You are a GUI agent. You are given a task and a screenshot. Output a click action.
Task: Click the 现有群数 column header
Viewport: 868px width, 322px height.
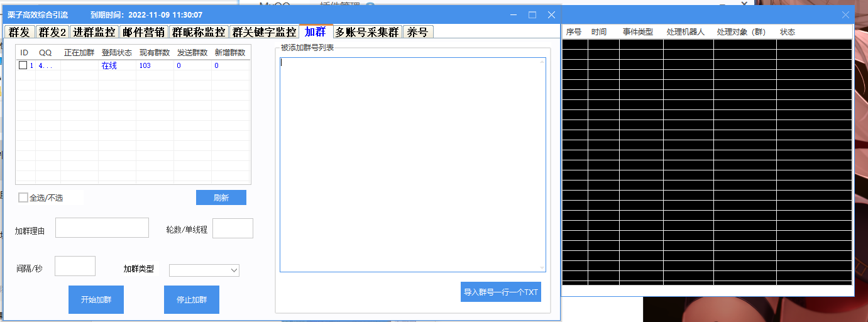point(155,53)
